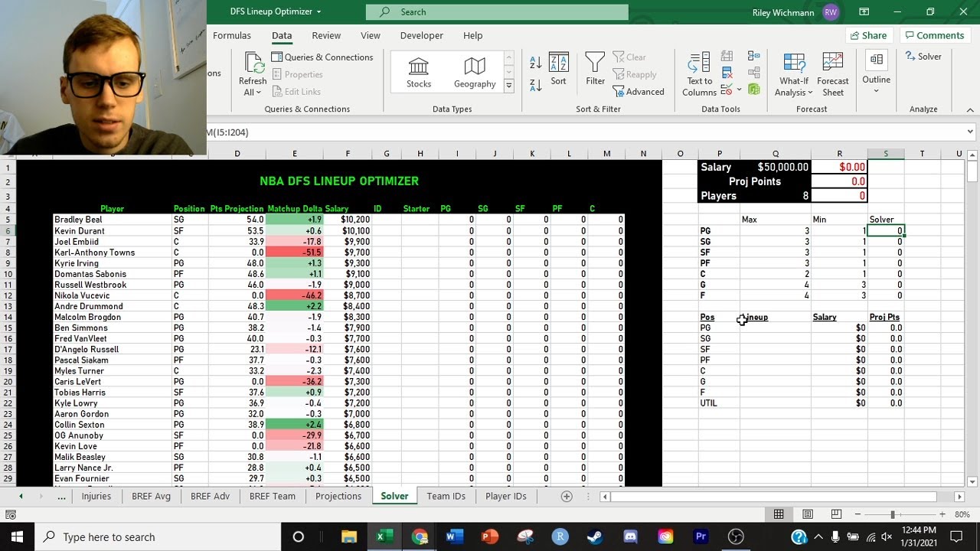Expand DFS Lineup Optimizer title dropdown
The height and width of the screenshot is (551, 980).
click(319, 11)
